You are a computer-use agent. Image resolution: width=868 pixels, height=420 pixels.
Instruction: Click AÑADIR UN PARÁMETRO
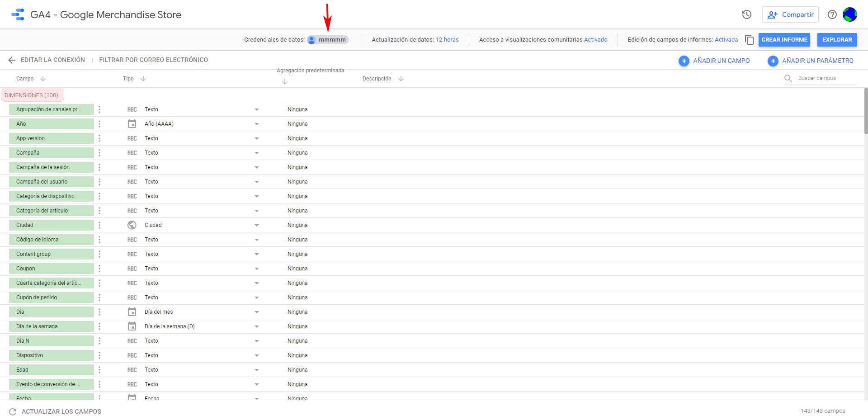811,61
